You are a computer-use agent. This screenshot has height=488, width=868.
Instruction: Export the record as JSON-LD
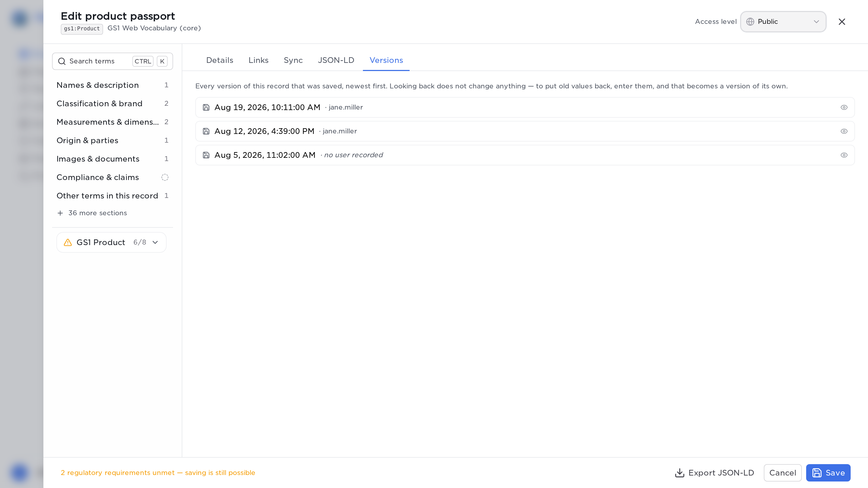click(x=714, y=473)
